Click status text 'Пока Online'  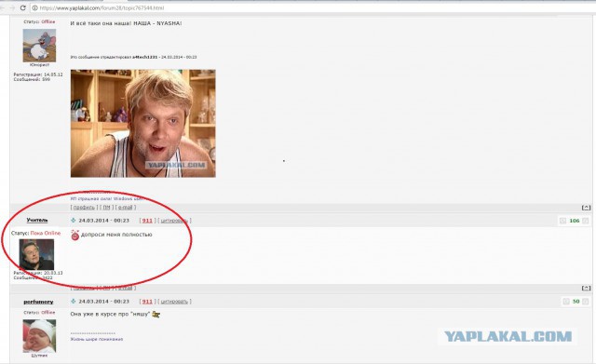coord(46,233)
